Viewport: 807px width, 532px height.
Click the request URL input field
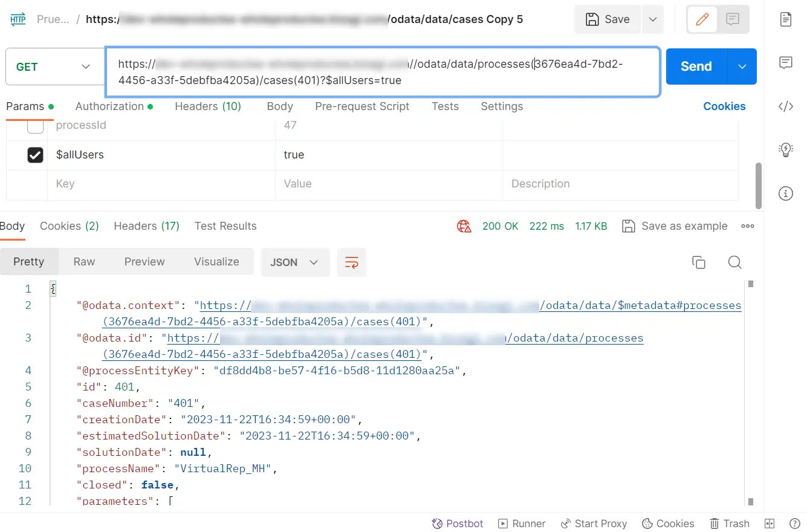click(x=383, y=72)
